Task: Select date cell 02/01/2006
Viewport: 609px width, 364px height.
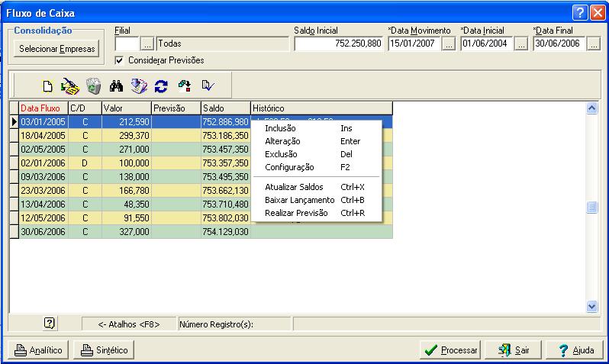Action: pyautogui.click(x=43, y=163)
